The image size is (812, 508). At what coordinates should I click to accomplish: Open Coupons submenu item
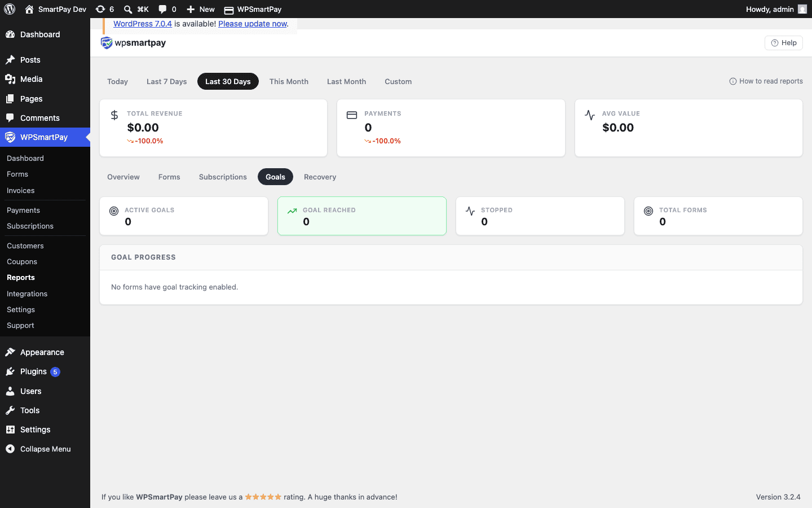22,261
